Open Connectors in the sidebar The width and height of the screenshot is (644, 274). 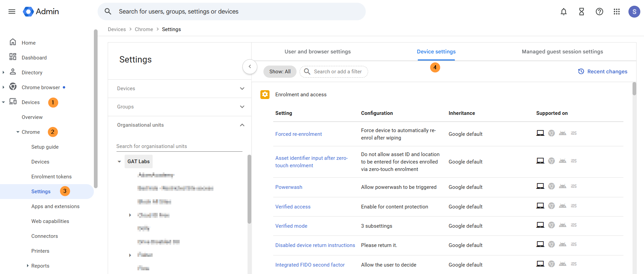click(x=45, y=236)
